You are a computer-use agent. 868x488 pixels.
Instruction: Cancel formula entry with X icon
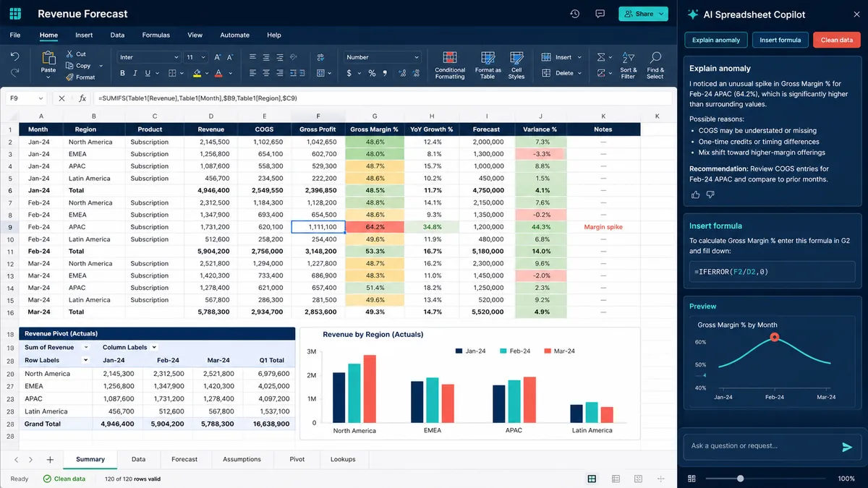61,98
